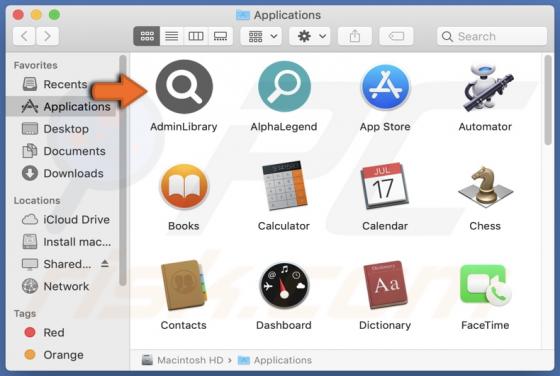Image resolution: width=560 pixels, height=376 pixels.
Task: Click the FaceTime name label
Action: [x=485, y=325]
